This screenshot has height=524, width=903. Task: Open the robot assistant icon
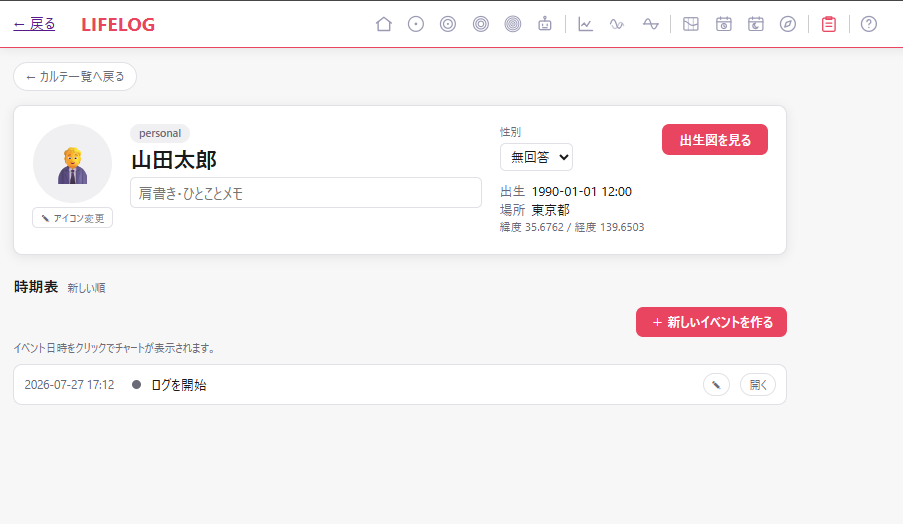(x=545, y=24)
